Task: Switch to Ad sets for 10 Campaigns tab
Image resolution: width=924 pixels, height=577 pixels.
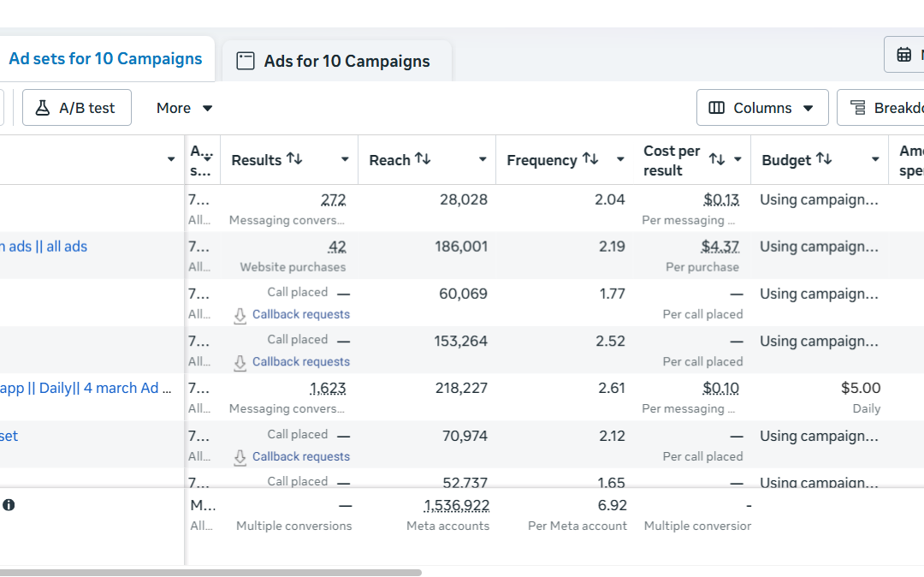Action: pyautogui.click(x=105, y=59)
